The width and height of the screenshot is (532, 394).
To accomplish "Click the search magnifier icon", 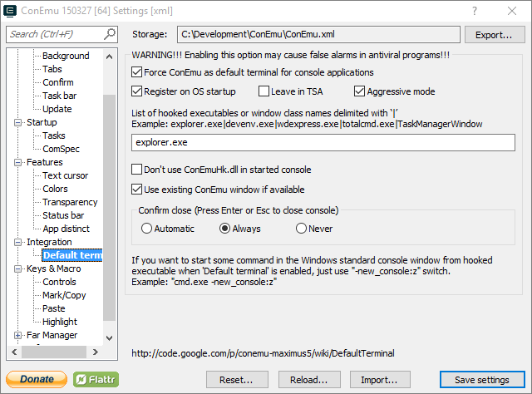I will pyautogui.click(x=110, y=34).
